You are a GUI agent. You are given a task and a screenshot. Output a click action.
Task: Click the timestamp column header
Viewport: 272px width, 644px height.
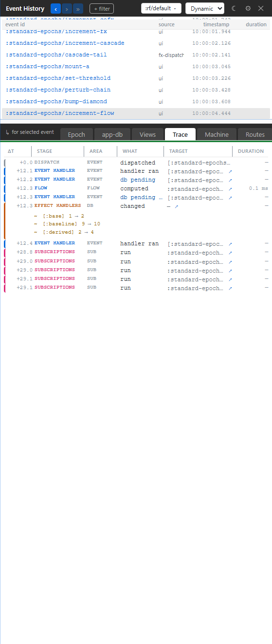(216, 24)
